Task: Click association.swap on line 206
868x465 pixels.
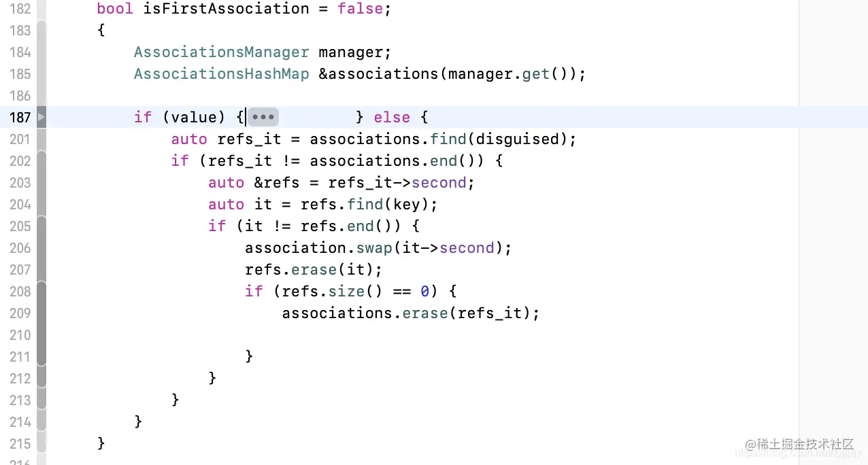Action: point(318,248)
